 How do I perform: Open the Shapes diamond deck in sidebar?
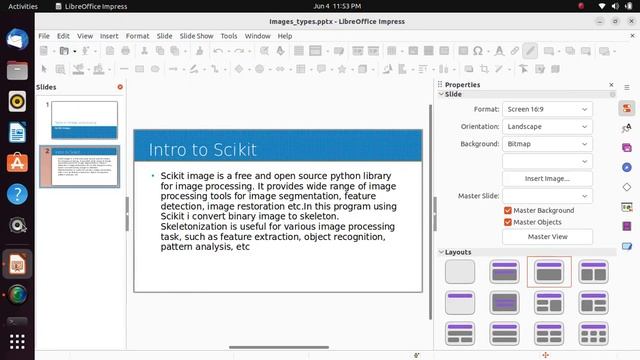pyautogui.click(x=627, y=187)
